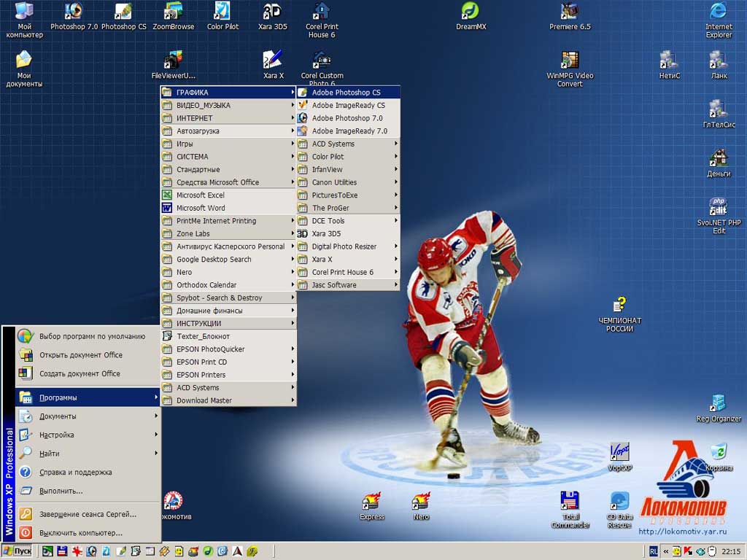Launch Xara X desktop shortcut

click(273, 65)
